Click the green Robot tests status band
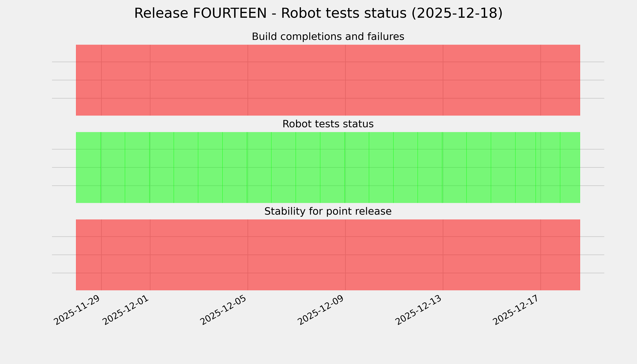Viewport: 637px width, 364px height. pos(328,167)
